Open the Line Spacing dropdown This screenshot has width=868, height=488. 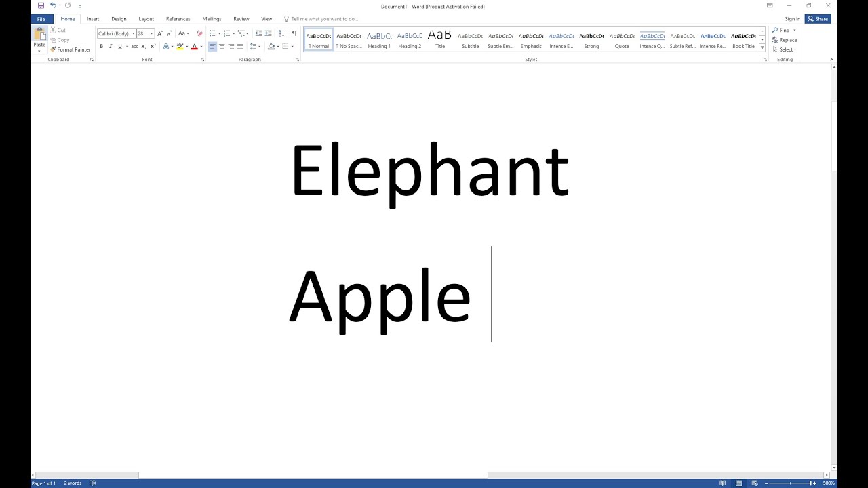pos(254,47)
